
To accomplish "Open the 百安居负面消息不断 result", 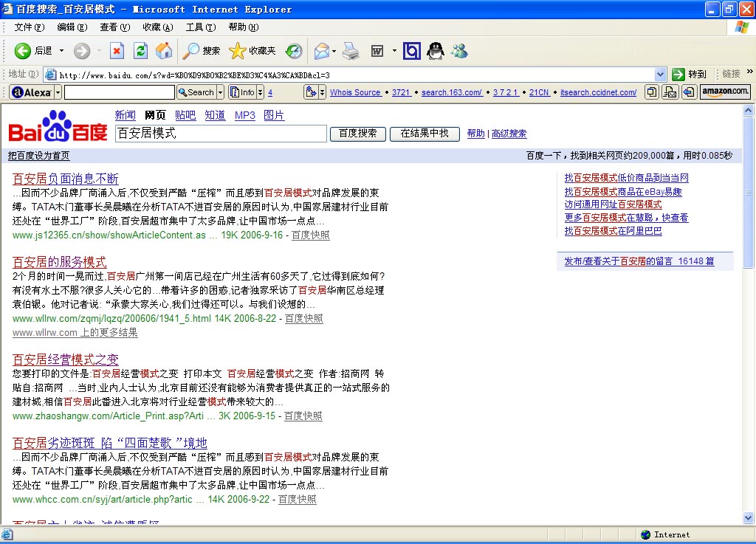I will tap(66, 179).
